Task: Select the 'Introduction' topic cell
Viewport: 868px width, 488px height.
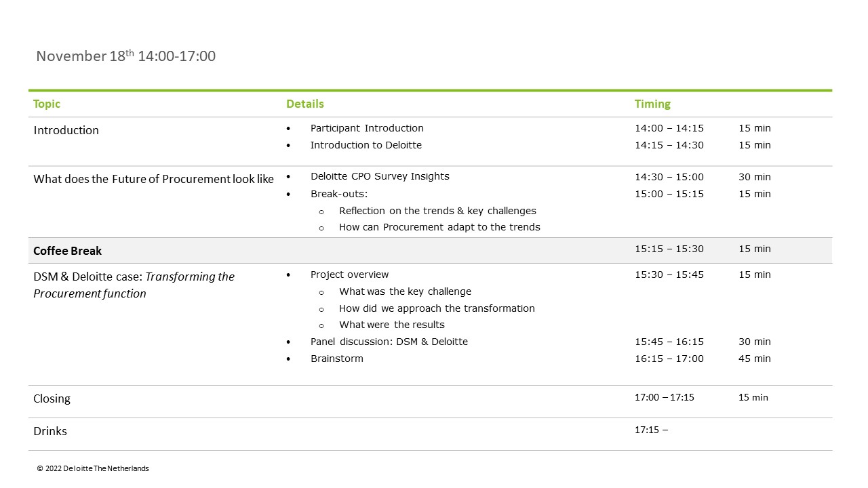Action: [x=66, y=130]
